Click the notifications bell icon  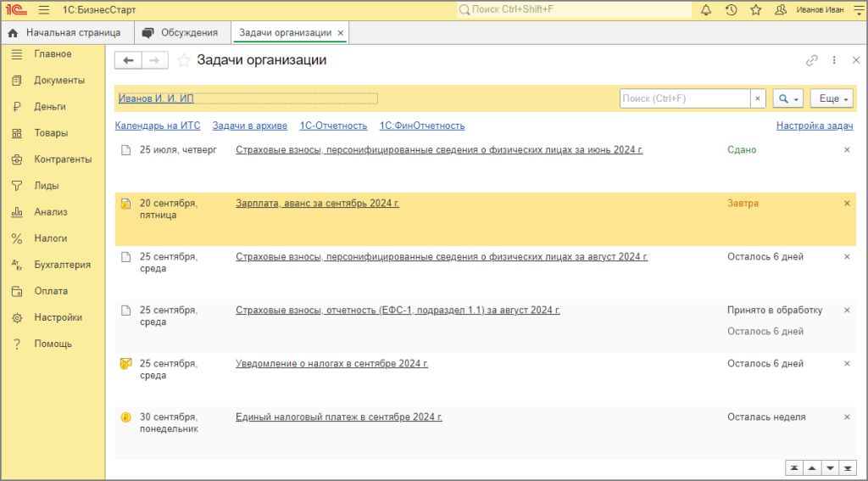[706, 10]
